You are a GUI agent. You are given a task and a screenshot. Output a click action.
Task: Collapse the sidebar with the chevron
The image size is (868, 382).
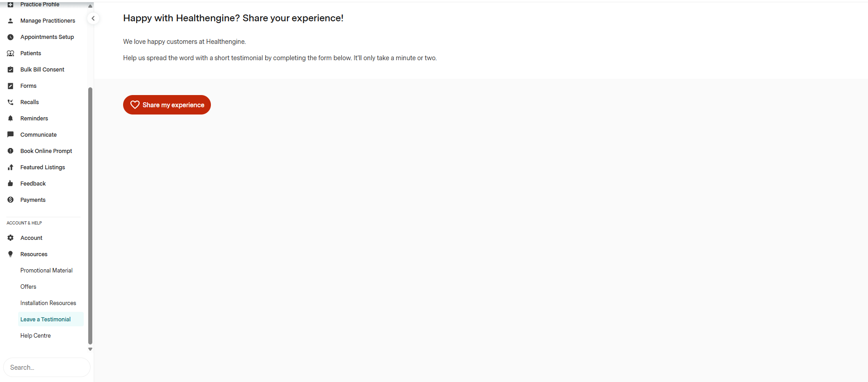coord(93,19)
